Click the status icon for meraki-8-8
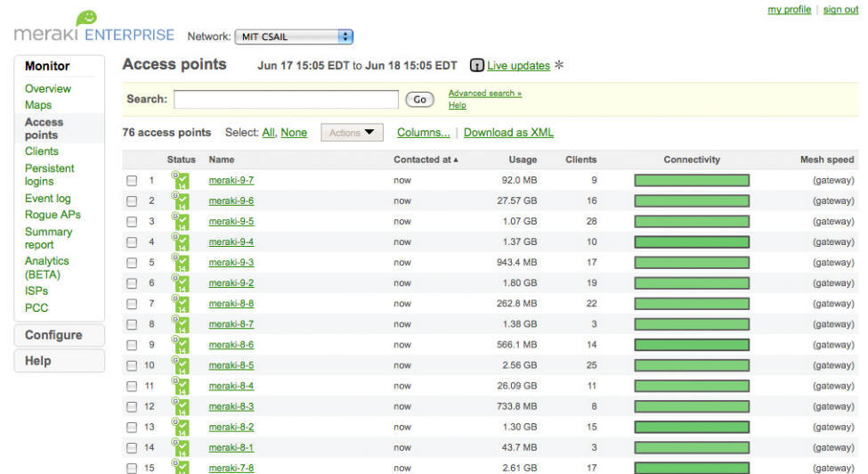 coord(181,304)
